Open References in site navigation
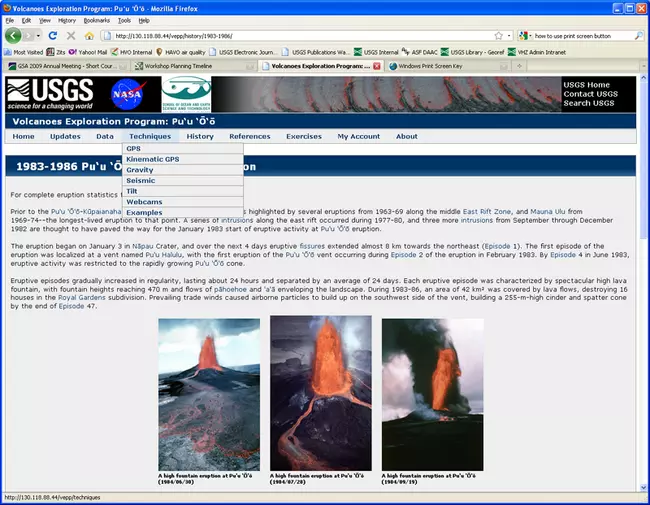This screenshot has width=650, height=505. (x=250, y=136)
